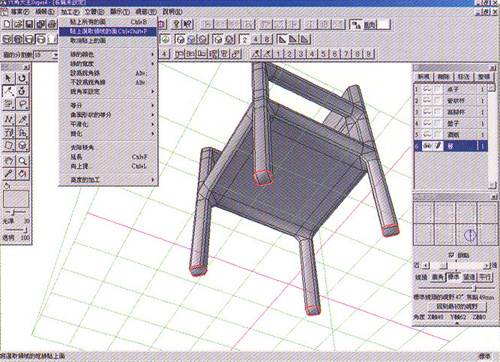Choose the menu item with Ctrl+B shortcut

tap(107, 22)
